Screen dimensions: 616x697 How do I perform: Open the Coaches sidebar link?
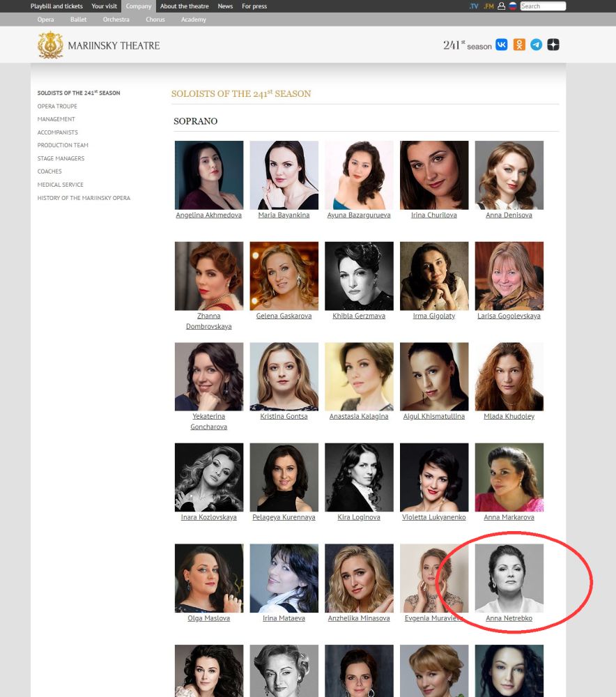(x=49, y=171)
